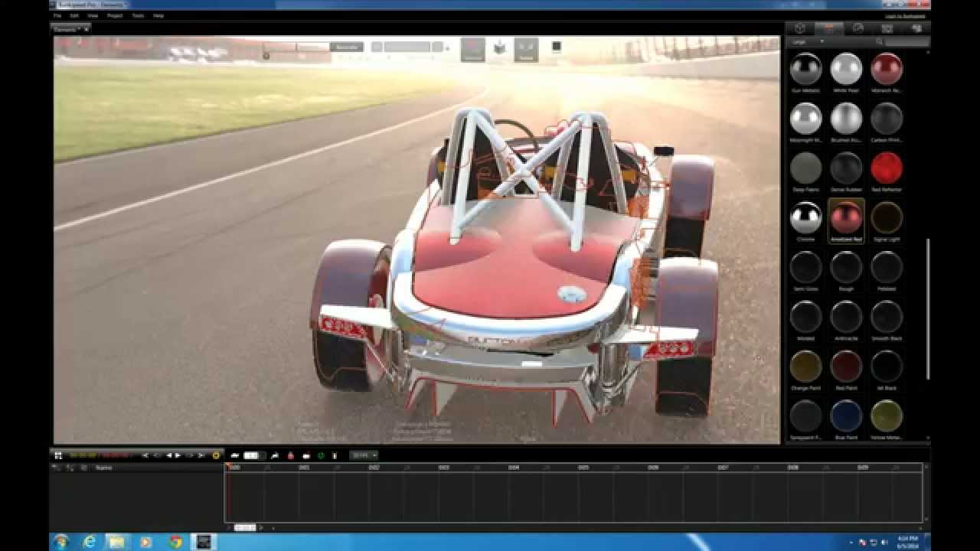Switch to the Materials palette tab
Image resolution: width=980 pixels, height=551 pixels.
click(829, 28)
